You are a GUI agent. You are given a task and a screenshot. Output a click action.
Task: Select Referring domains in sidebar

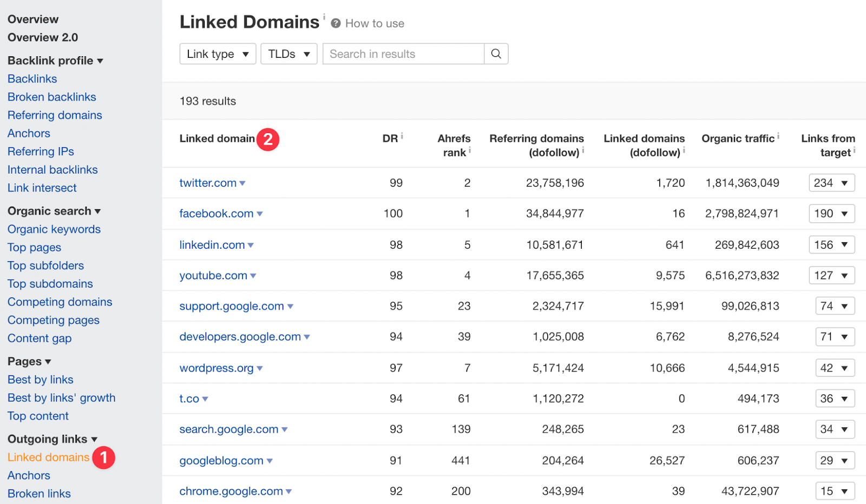coord(55,115)
